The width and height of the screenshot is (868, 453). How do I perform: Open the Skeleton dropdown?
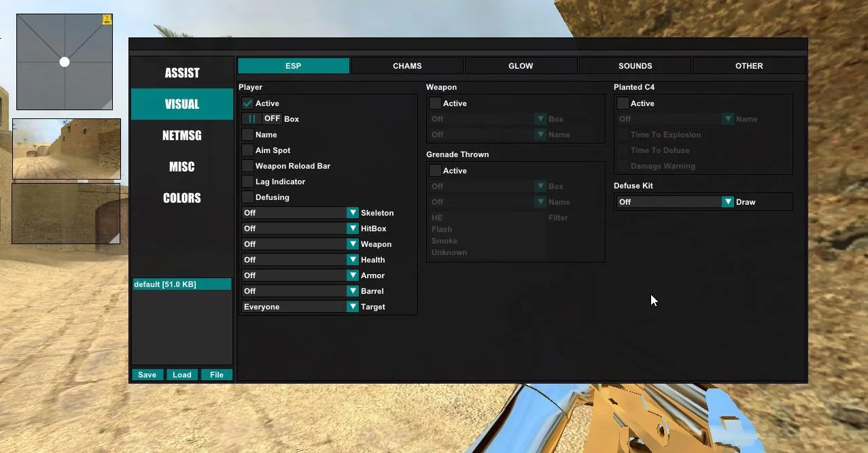[300, 213]
